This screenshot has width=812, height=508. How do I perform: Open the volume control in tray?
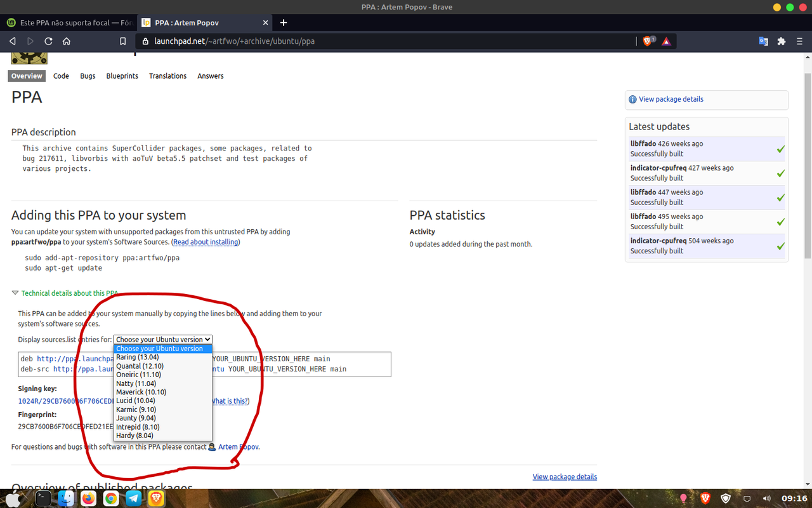coord(766,498)
